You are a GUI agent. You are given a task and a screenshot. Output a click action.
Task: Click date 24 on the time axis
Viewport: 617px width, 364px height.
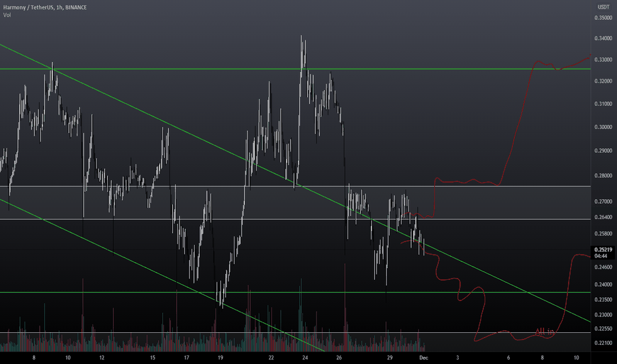(305, 357)
